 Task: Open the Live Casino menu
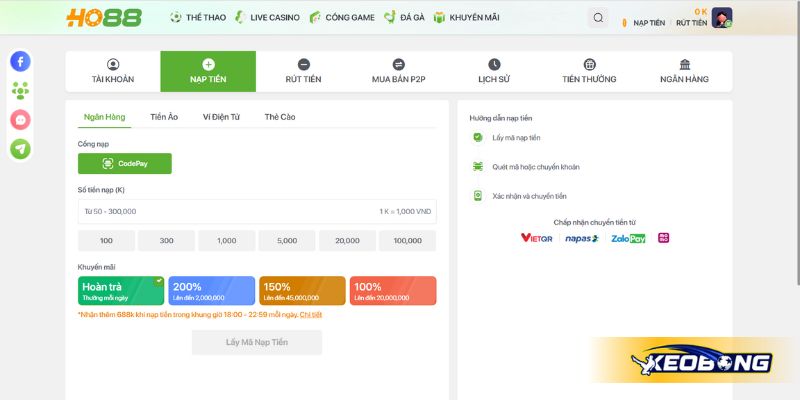coord(268,18)
